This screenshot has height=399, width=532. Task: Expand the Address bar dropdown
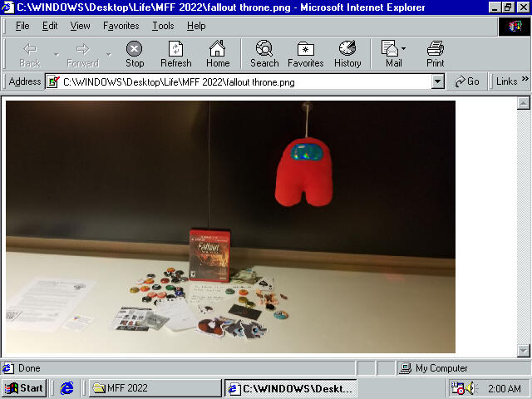438,82
